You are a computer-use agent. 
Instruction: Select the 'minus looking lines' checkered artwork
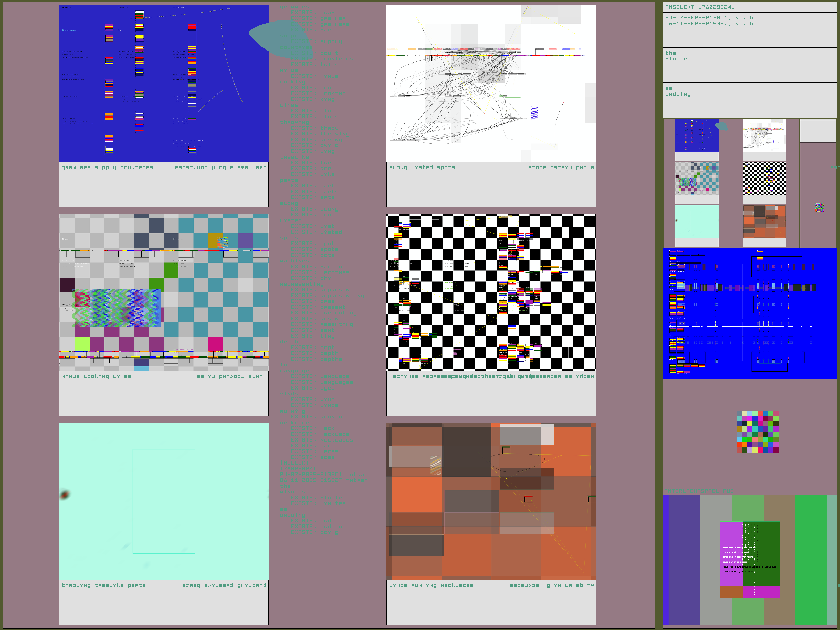click(x=163, y=292)
